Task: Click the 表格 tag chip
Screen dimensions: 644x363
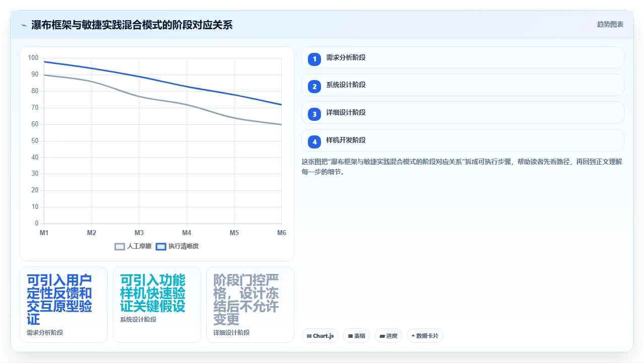Action: click(x=357, y=336)
